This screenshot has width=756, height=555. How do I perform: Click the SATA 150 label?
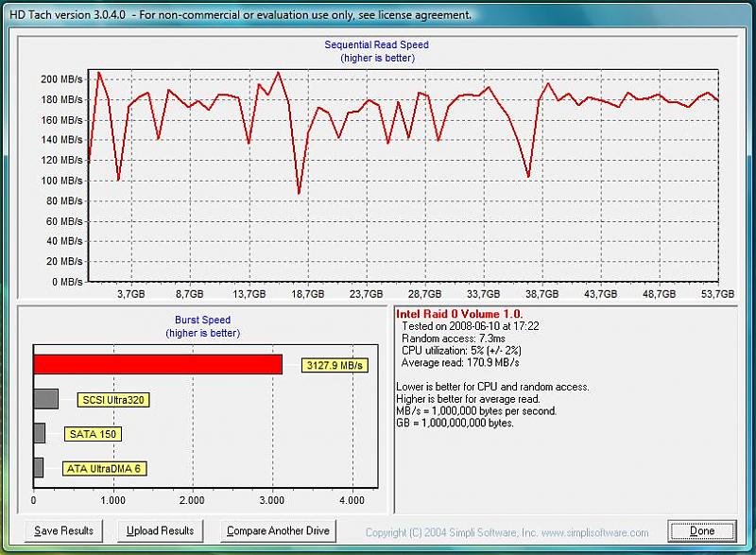(x=93, y=434)
